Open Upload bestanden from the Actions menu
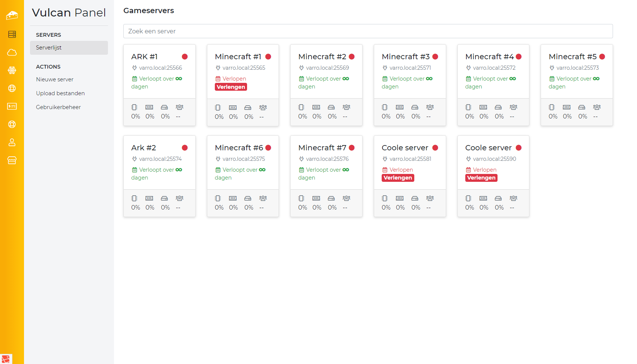Image resolution: width=637 pixels, height=364 pixels. [60, 93]
